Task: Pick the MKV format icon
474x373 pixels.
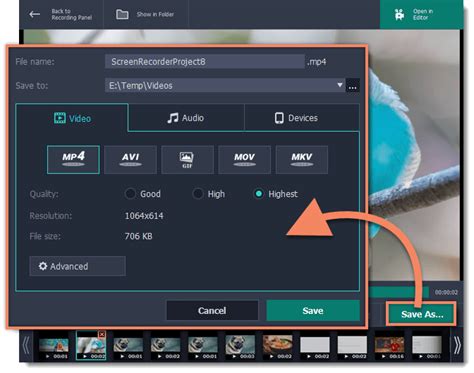Action: click(x=302, y=160)
